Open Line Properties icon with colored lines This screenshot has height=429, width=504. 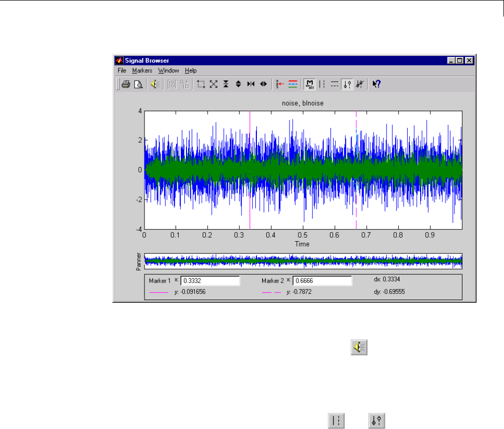293,84
